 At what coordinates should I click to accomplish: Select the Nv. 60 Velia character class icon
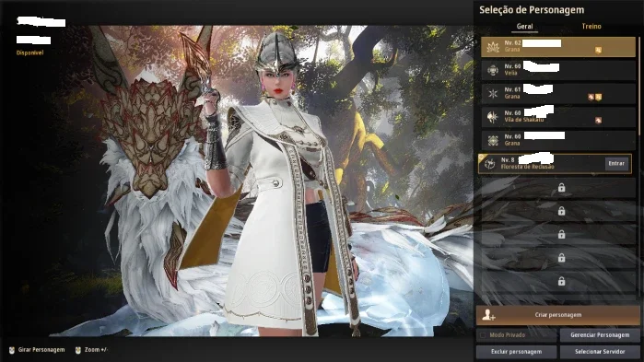point(493,70)
